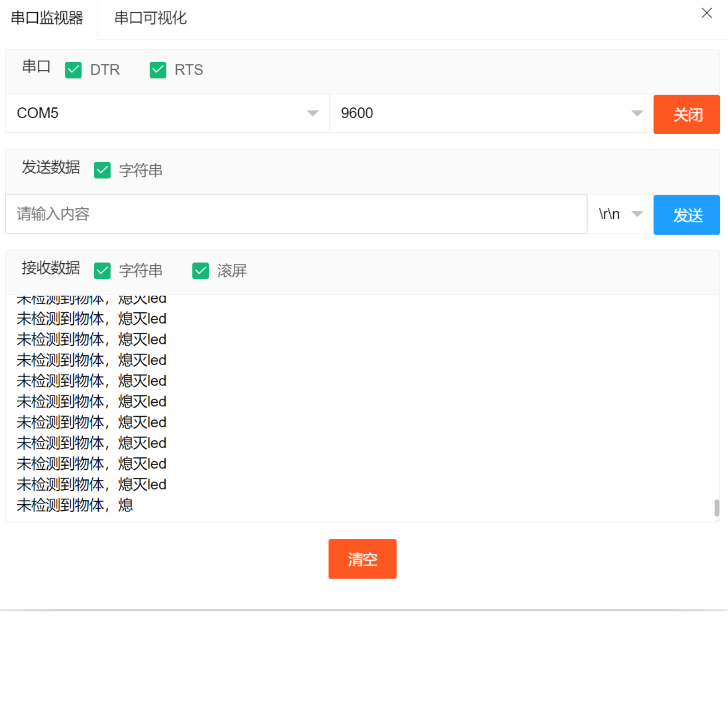Click the received data scrollbar thumb
The image size is (728, 728).
[717, 507]
